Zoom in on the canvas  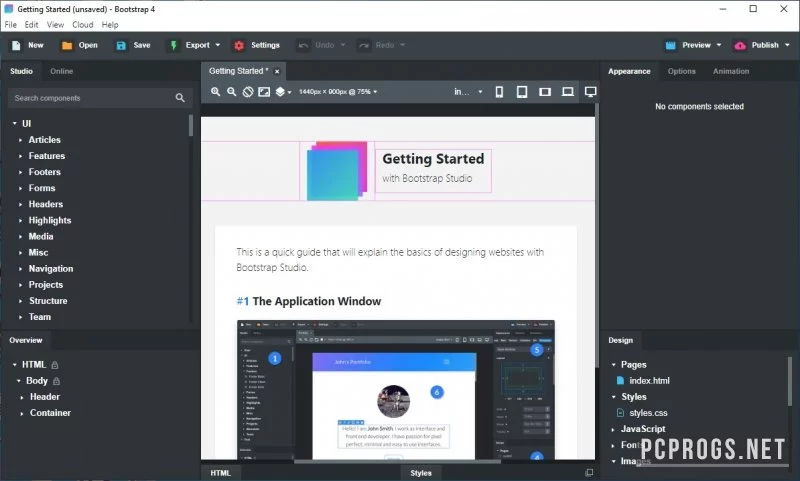pyautogui.click(x=216, y=92)
